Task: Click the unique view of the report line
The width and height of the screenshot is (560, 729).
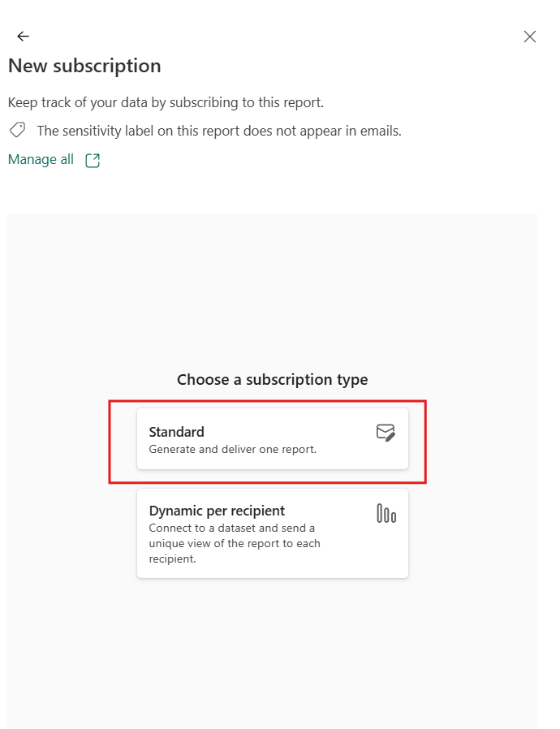Action: pos(235,543)
